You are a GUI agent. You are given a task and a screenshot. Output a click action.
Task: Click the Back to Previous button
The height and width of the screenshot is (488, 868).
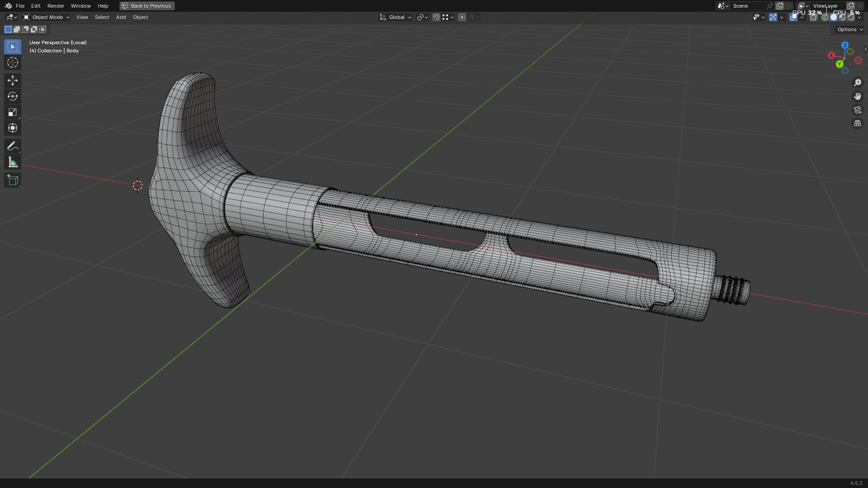coord(147,6)
